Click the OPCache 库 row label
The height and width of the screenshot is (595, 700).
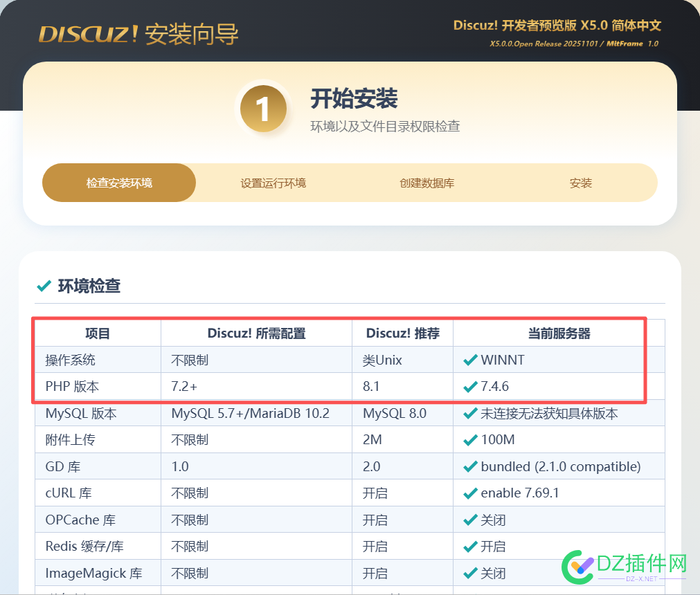pos(80,520)
